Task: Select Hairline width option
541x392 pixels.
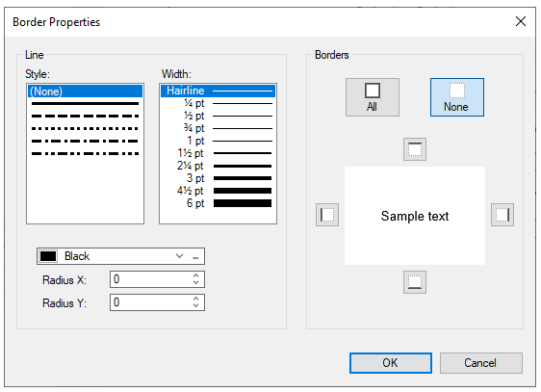Action: tap(219, 91)
